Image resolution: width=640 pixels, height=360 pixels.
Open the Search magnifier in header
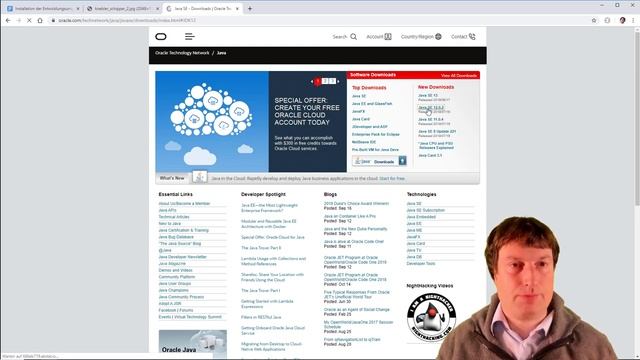(x=353, y=37)
